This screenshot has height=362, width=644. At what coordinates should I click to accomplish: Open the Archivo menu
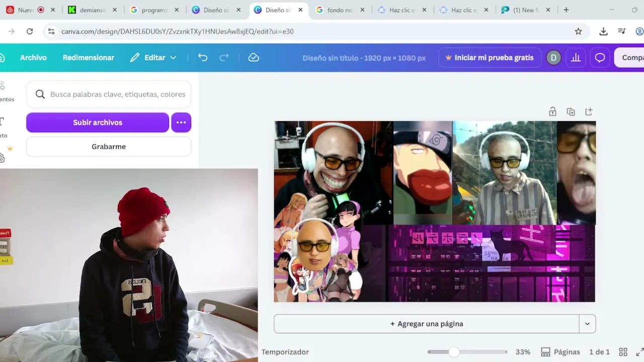pyautogui.click(x=33, y=58)
